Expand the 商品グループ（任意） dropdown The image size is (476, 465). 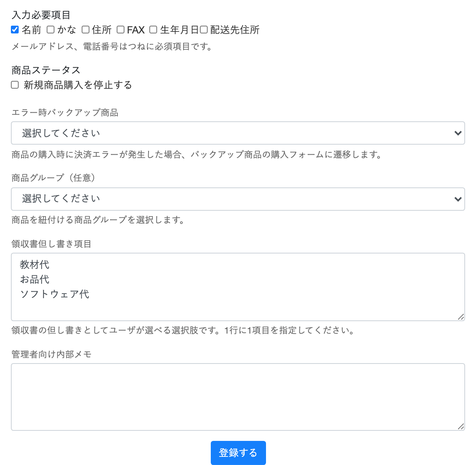point(238,199)
